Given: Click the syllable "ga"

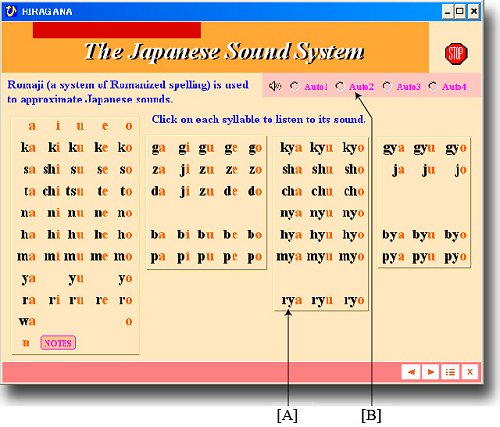Looking at the screenshot, I should (x=158, y=148).
